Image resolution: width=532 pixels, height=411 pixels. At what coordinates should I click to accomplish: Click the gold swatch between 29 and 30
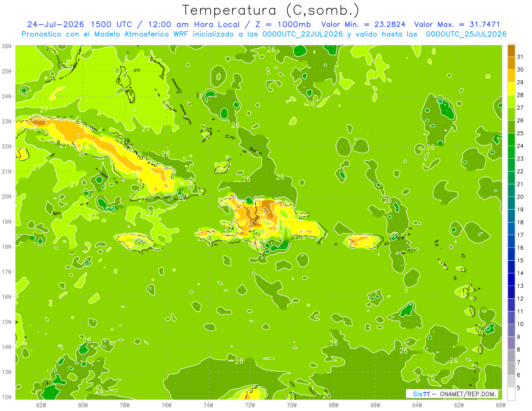pos(511,76)
